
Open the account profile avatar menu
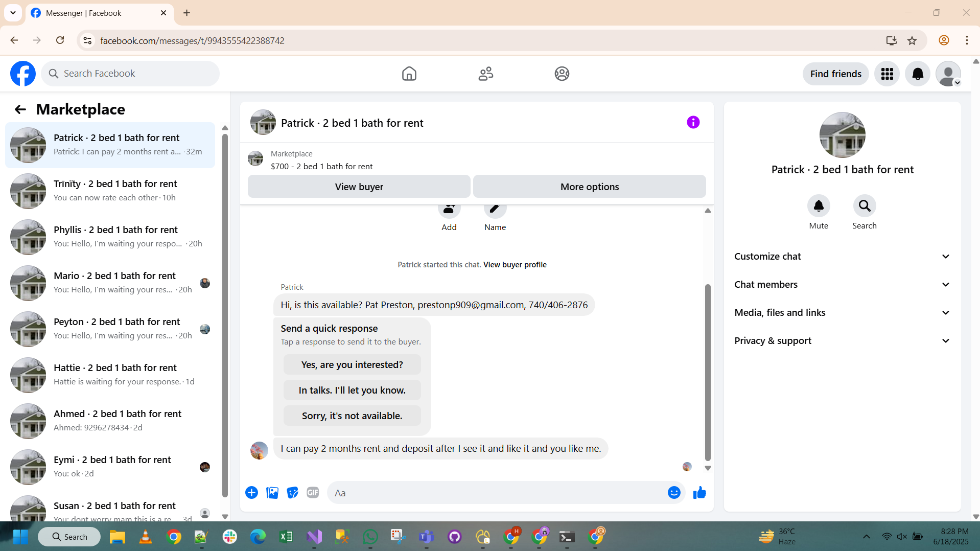948,74
